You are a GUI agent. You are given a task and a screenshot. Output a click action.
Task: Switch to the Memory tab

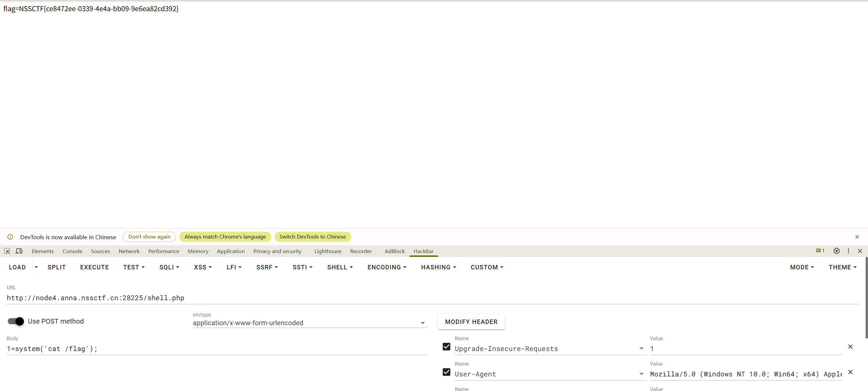pos(198,251)
